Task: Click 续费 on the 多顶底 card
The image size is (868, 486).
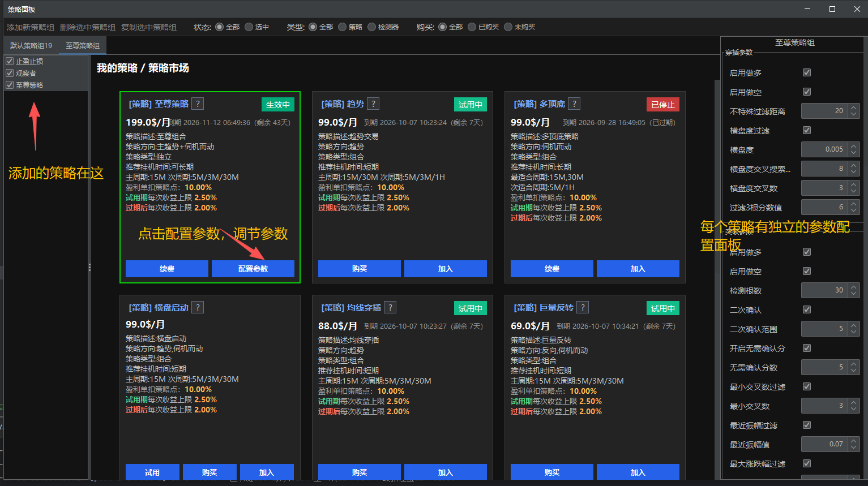Action: tap(552, 269)
